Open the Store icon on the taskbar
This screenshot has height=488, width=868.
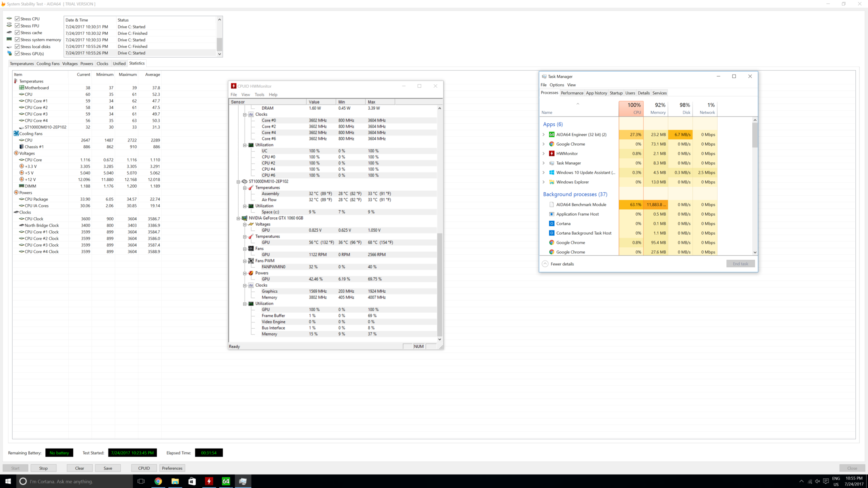(x=192, y=481)
